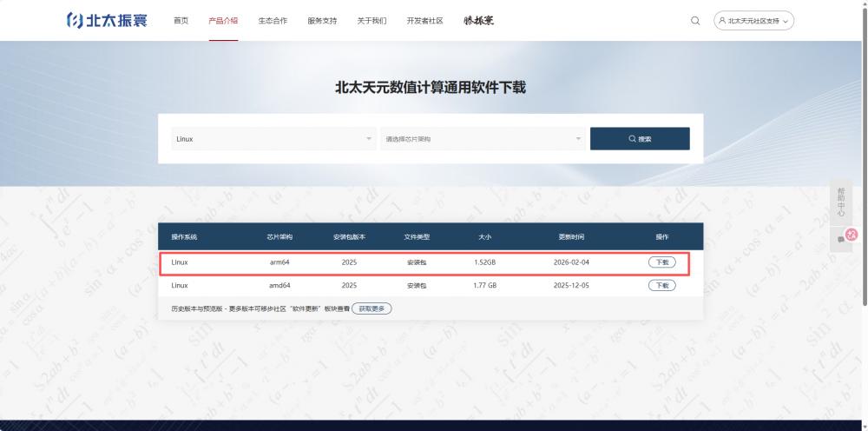Click the 滕振寰 calligraphy logo
The width and height of the screenshot is (868, 431).
pyautogui.click(x=479, y=21)
